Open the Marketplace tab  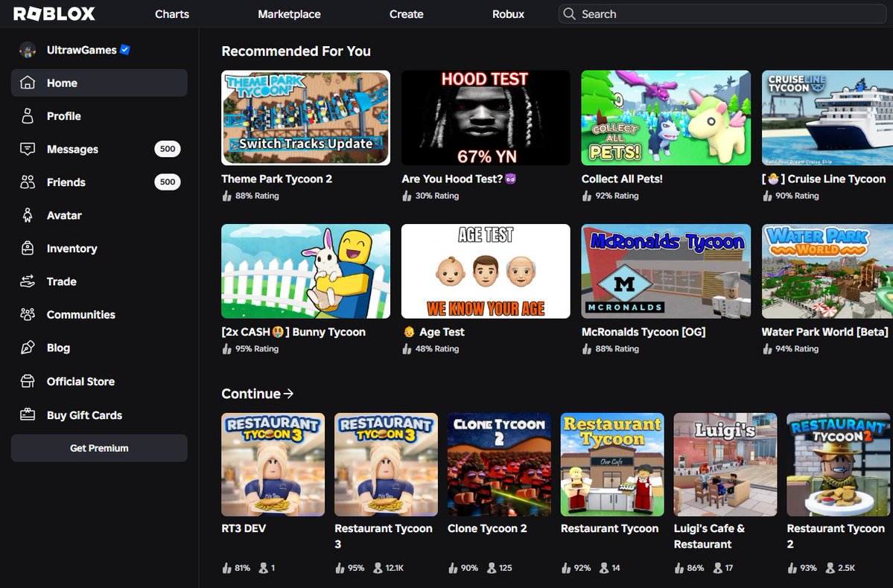pos(289,13)
